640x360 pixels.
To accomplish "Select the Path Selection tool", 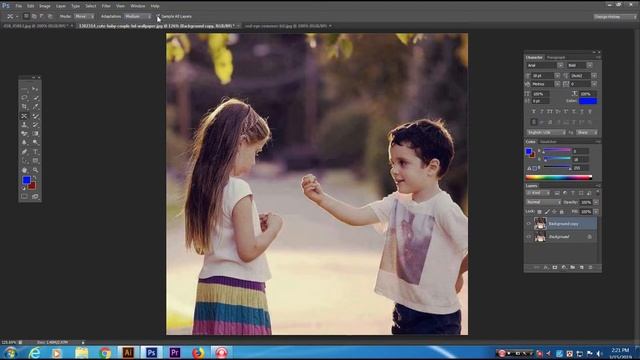I will point(24,161).
